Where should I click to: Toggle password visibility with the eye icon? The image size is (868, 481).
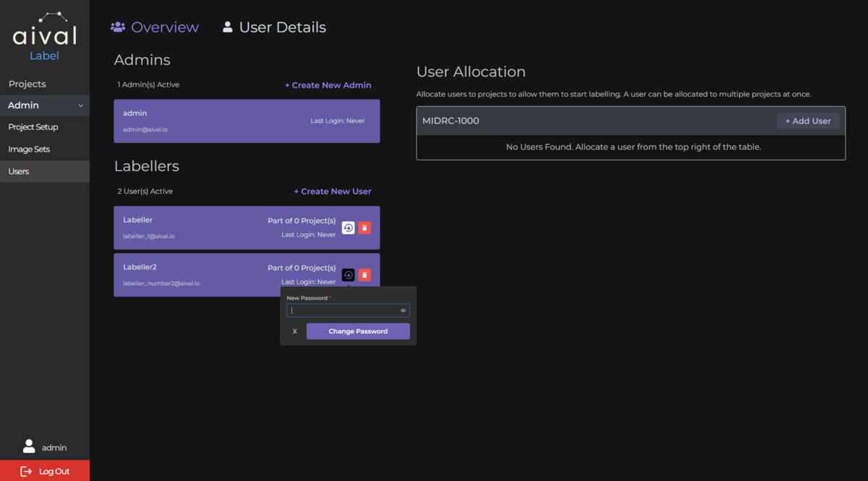click(x=403, y=310)
